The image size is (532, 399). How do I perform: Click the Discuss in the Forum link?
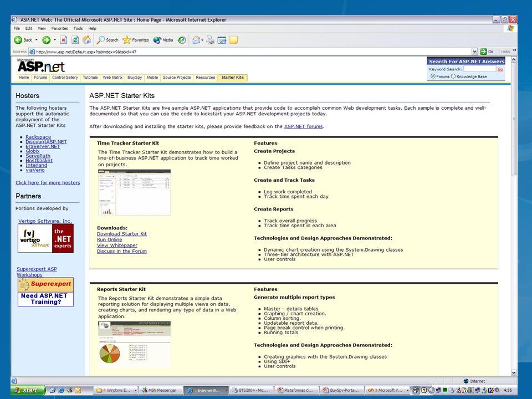(122, 251)
